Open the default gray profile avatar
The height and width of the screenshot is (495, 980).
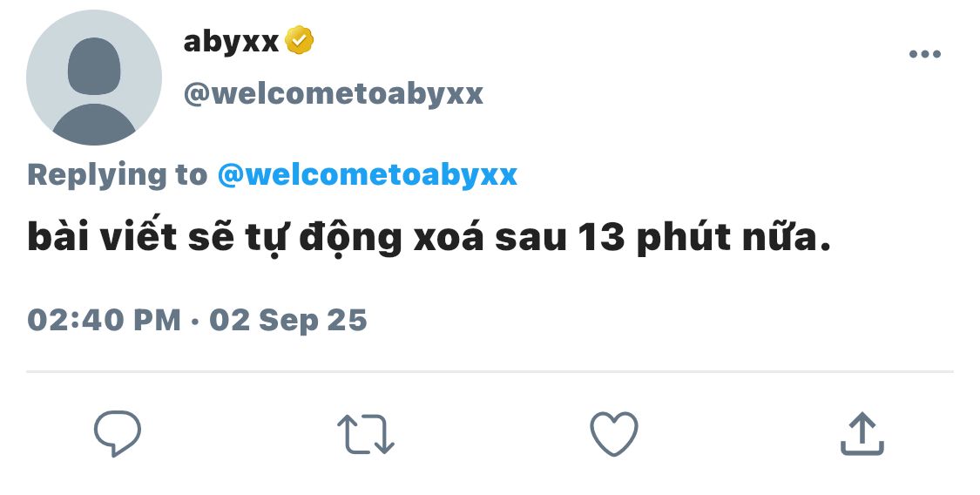94,78
